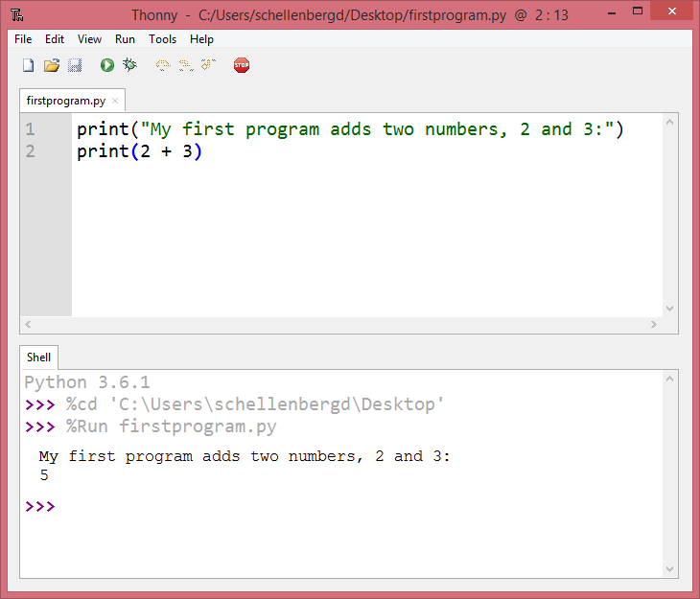Open the Edit menu

[x=55, y=39]
